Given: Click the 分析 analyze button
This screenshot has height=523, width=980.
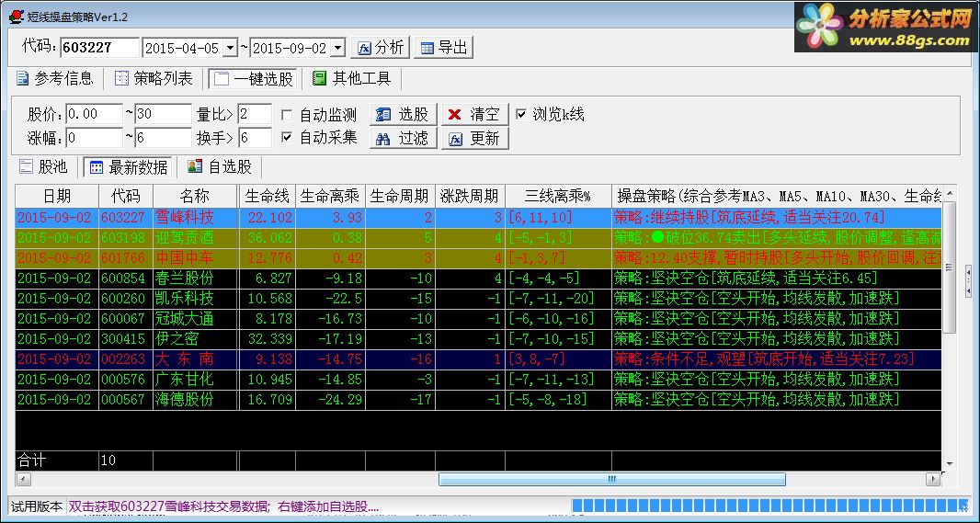Looking at the screenshot, I should (x=380, y=48).
